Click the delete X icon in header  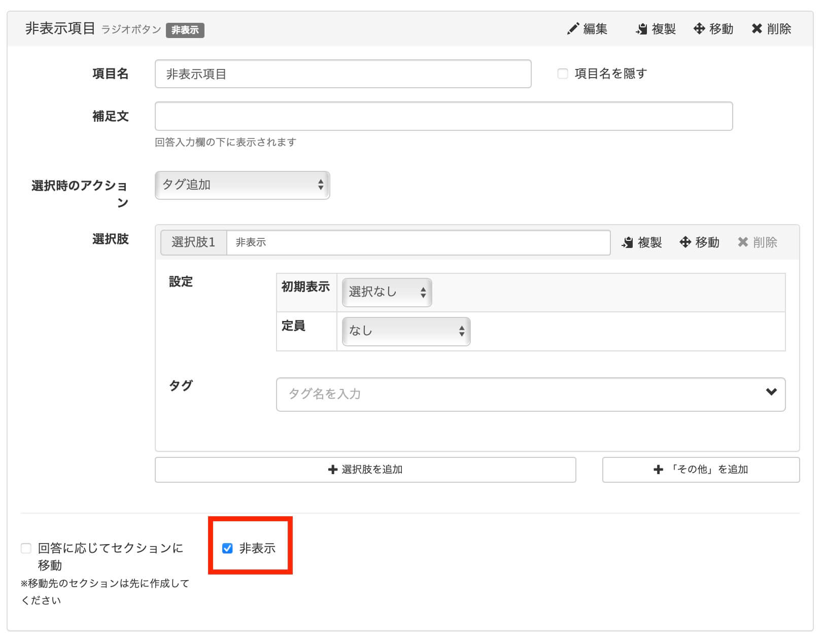(757, 29)
